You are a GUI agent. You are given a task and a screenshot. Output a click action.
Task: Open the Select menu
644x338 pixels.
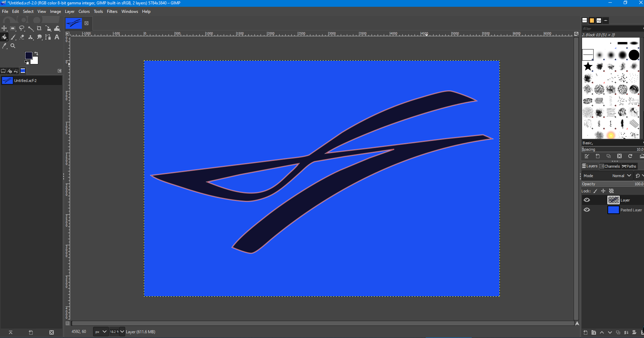click(28, 12)
